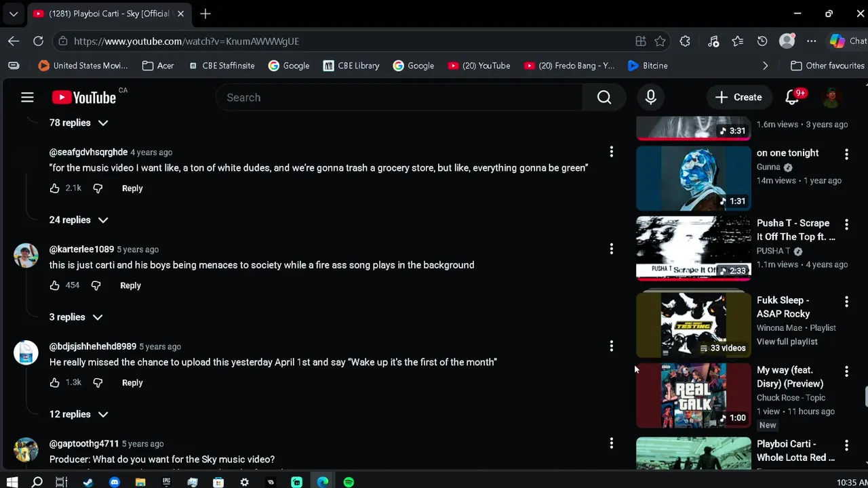868x488 pixels.
Task: Dislike the @bdjsjshhehehd8989 comment
Action: click(x=98, y=383)
